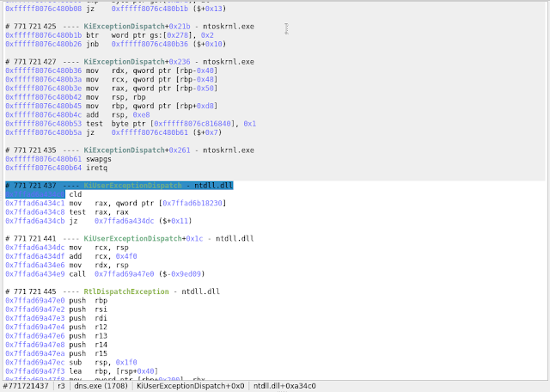This screenshot has height=392, width=550.
Task: Click address of mov rcx, [rbp-0x48] line
Action: 44,79
